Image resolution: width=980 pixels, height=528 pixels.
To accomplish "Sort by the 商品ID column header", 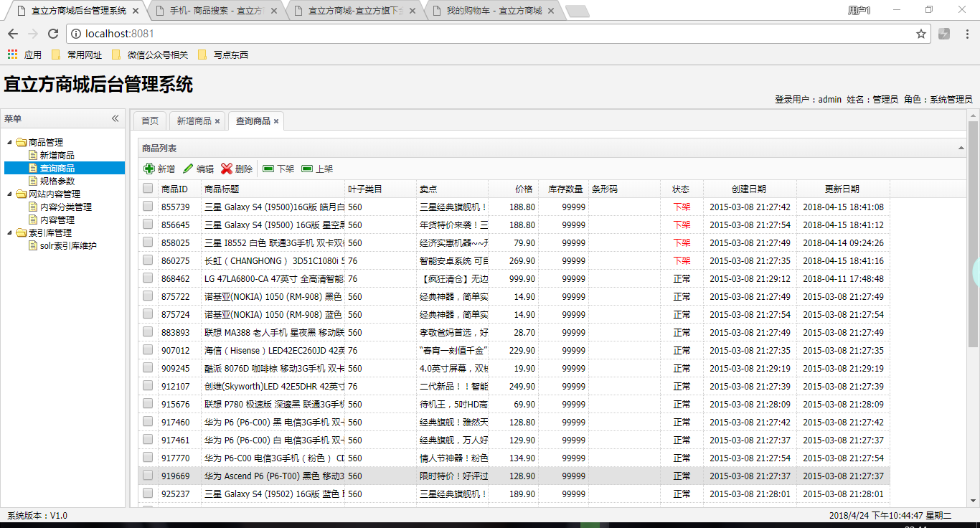I will tap(180, 189).
